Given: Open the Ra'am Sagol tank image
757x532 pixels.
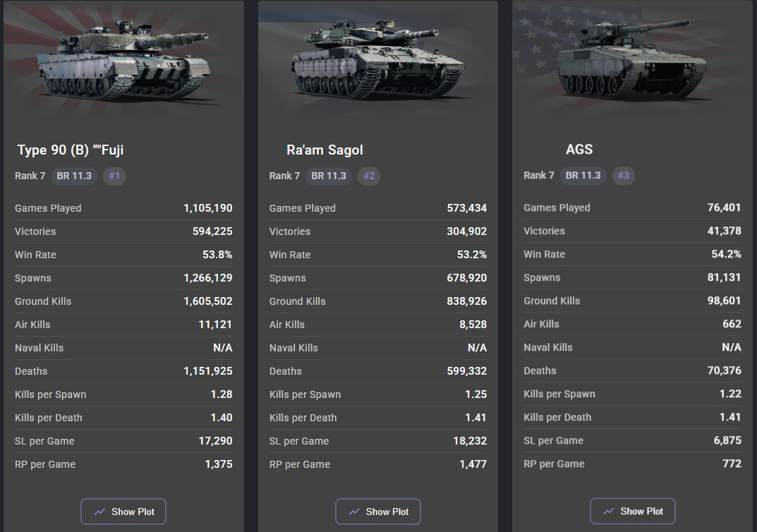Looking at the screenshot, I should coord(378,61).
